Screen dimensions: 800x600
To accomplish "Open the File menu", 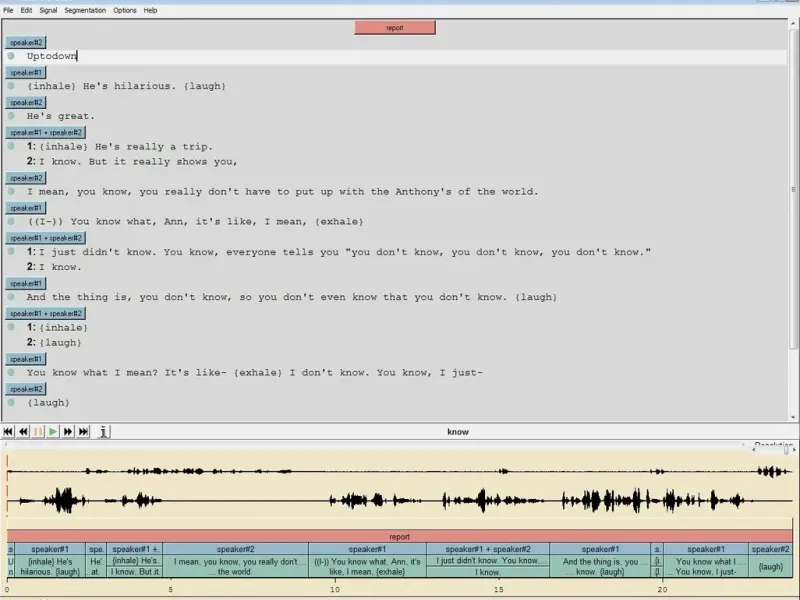I will (x=8, y=10).
